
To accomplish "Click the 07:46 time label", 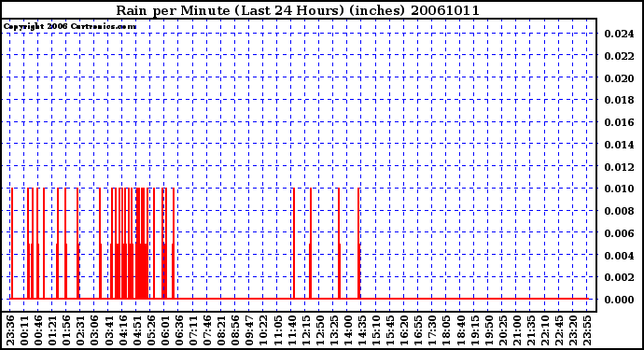I will [207, 330].
